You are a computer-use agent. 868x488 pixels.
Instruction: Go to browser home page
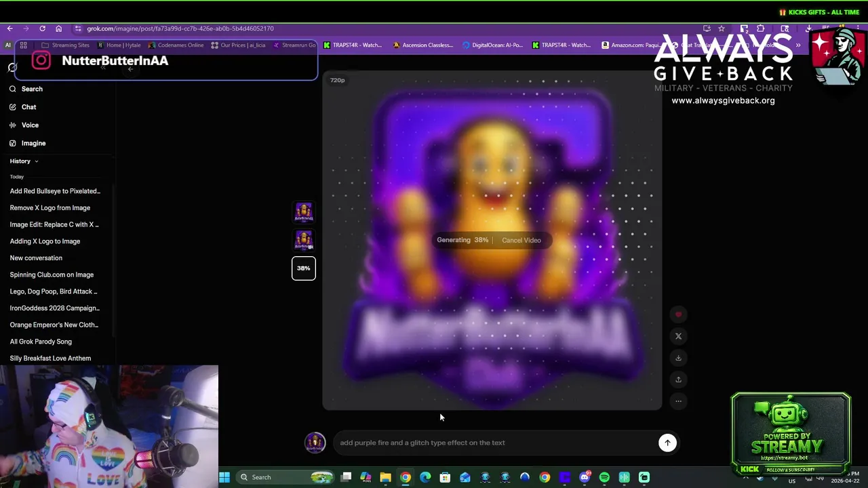[59, 28]
